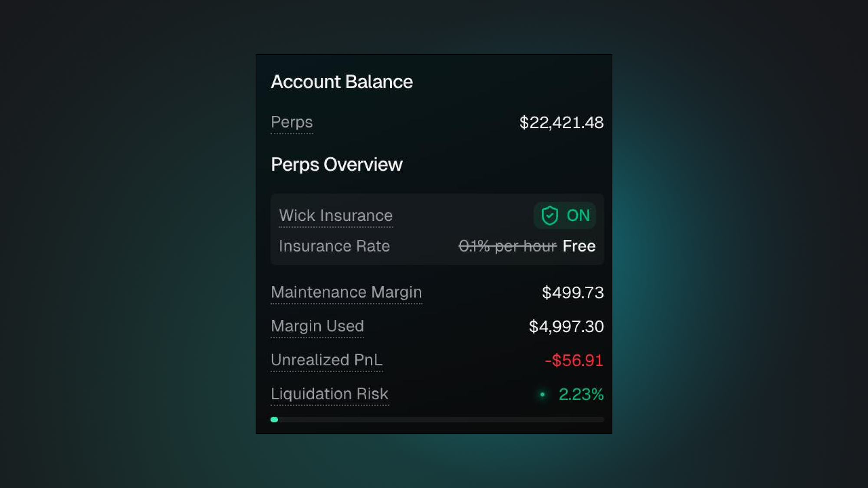Click the Wick Insurance label
The height and width of the screenshot is (488, 868).
[x=335, y=216]
